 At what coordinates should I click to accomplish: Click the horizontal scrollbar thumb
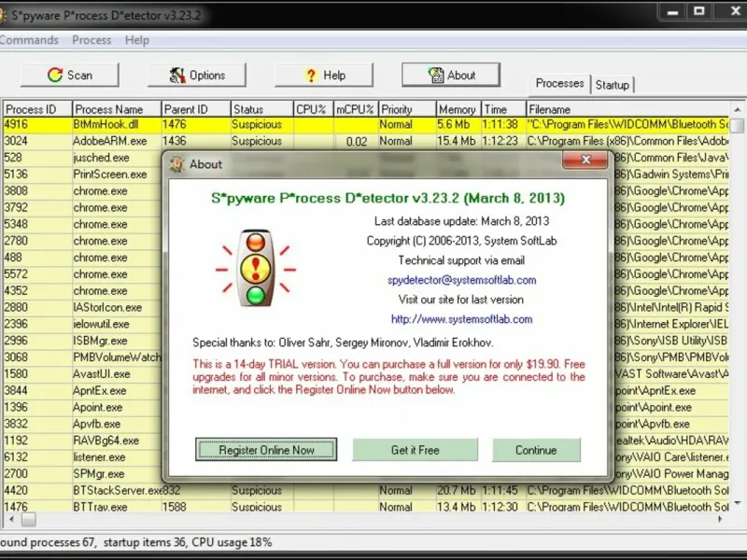point(29,519)
